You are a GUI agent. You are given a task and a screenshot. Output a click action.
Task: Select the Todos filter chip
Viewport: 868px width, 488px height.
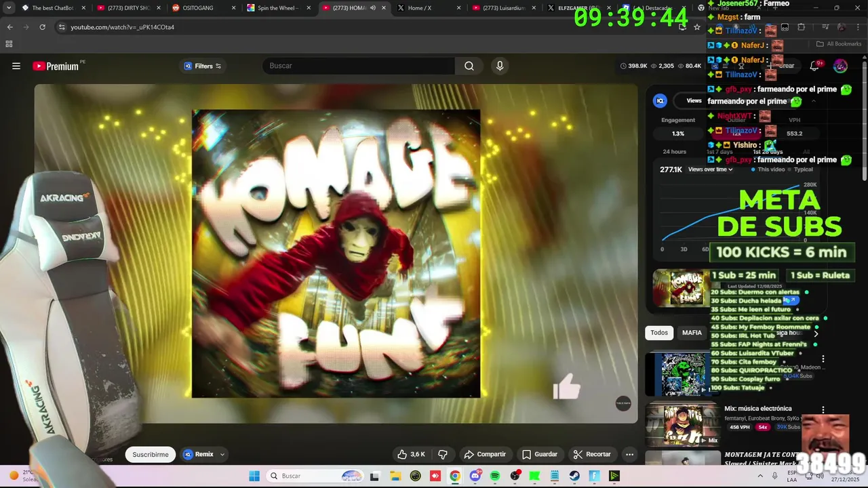point(659,333)
